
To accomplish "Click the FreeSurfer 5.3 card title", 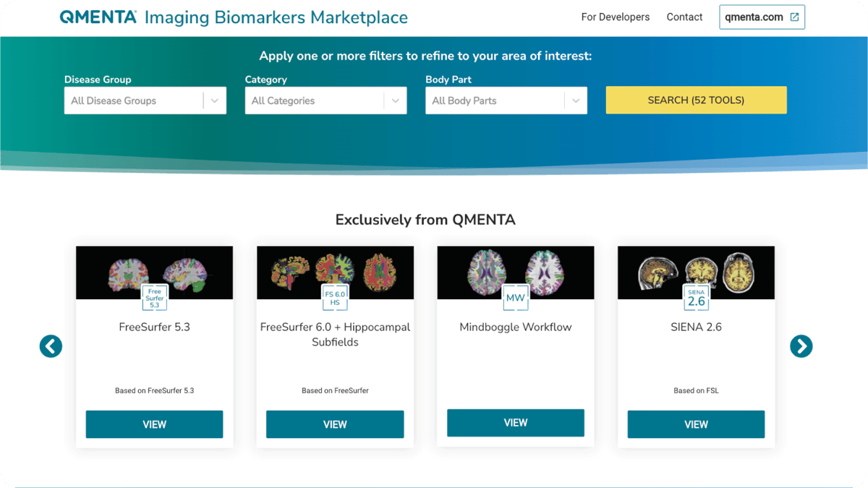I will 155,327.
